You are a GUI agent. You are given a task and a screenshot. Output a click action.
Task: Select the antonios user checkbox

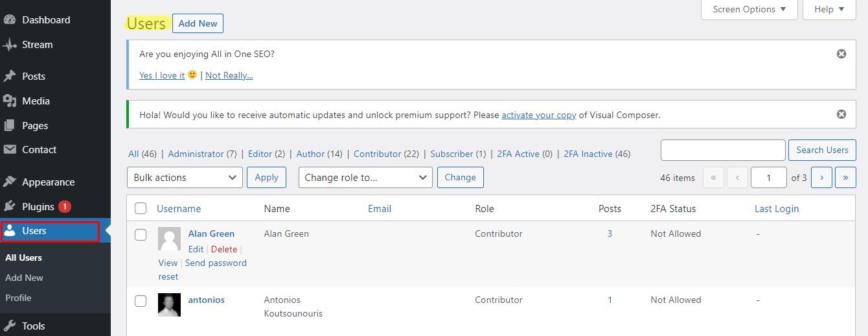141,301
